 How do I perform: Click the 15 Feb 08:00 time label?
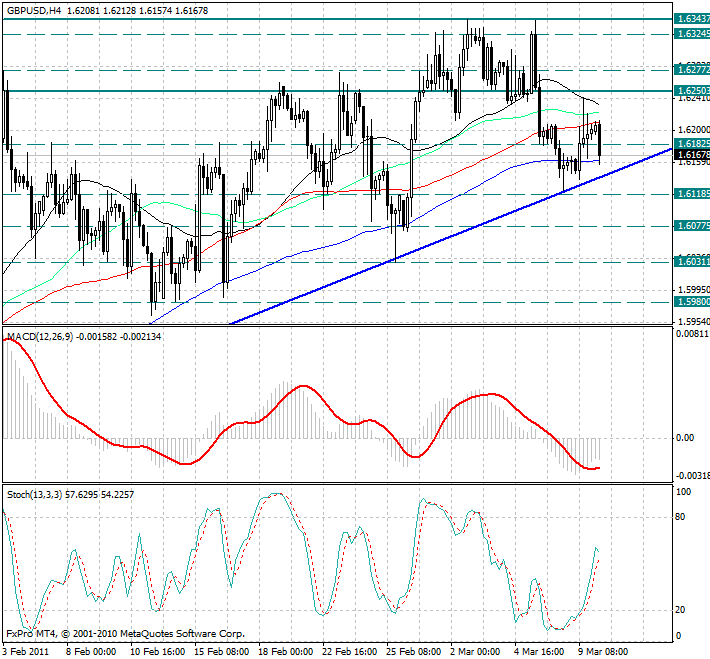pos(221,652)
